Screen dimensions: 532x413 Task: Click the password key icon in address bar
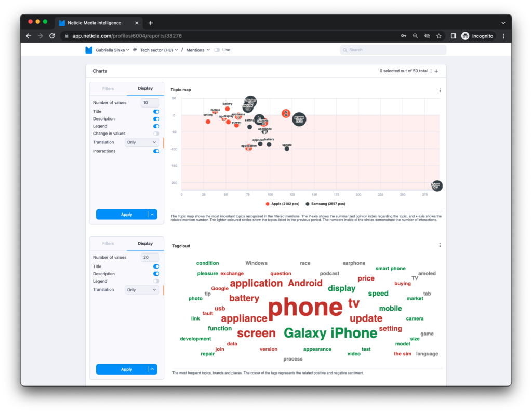coord(403,36)
